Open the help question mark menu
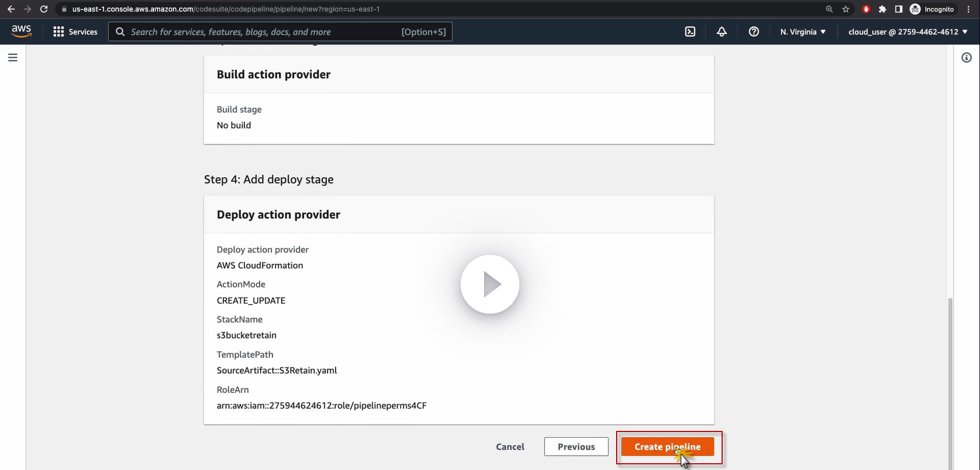The width and height of the screenshot is (980, 470). tap(754, 32)
